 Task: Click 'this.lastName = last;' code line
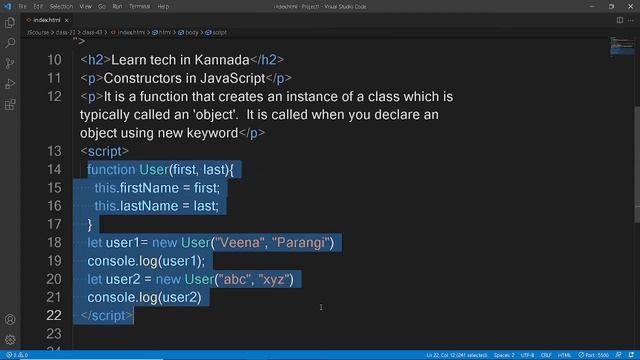click(x=157, y=206)
